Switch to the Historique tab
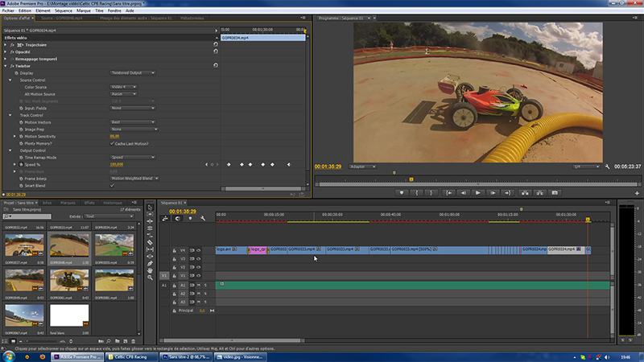The height and width of the screenshot is (362, 644). (x=113, y=203)
